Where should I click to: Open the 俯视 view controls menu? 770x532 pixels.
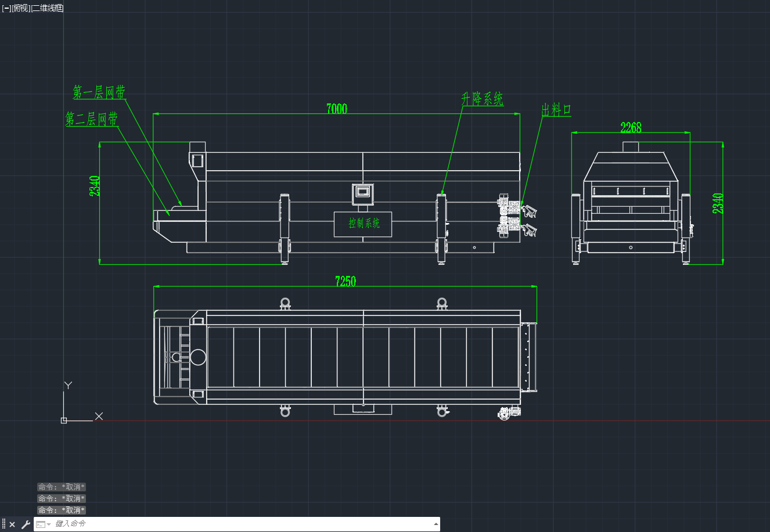tap(20, 8)
